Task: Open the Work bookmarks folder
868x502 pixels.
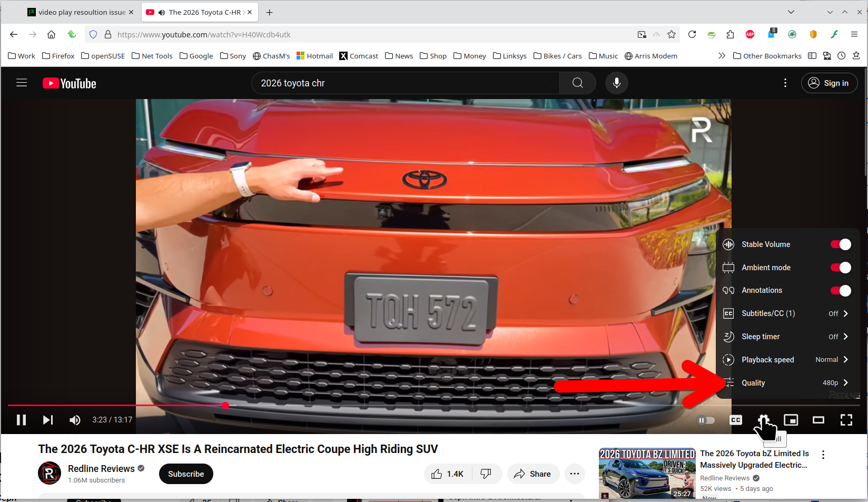Action: click(x=22, y=56)
